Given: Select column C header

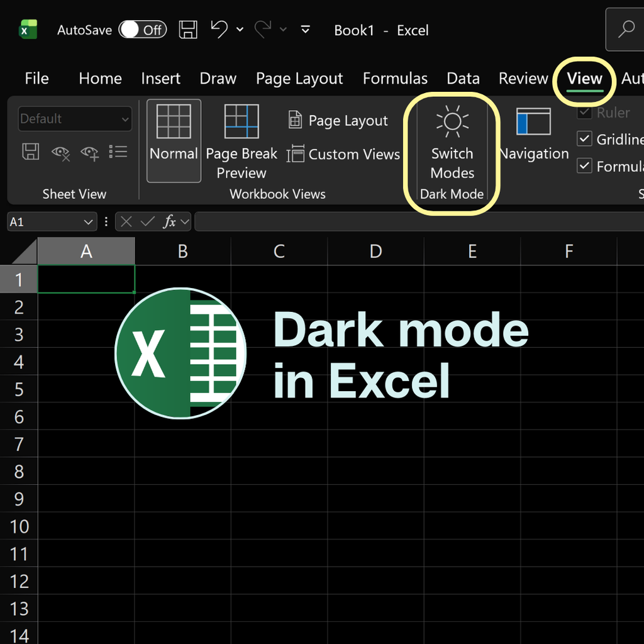Looking at the screenshot, I should [x=279, y=252].
